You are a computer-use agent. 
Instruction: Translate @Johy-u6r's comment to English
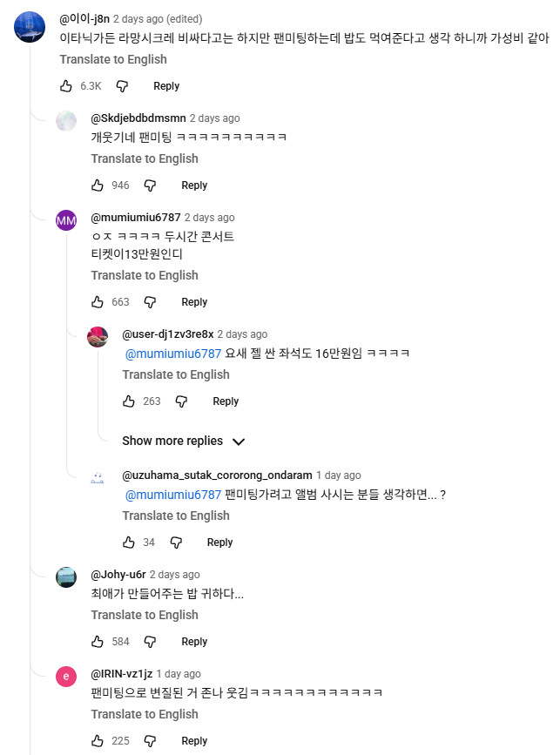point(145,615)
